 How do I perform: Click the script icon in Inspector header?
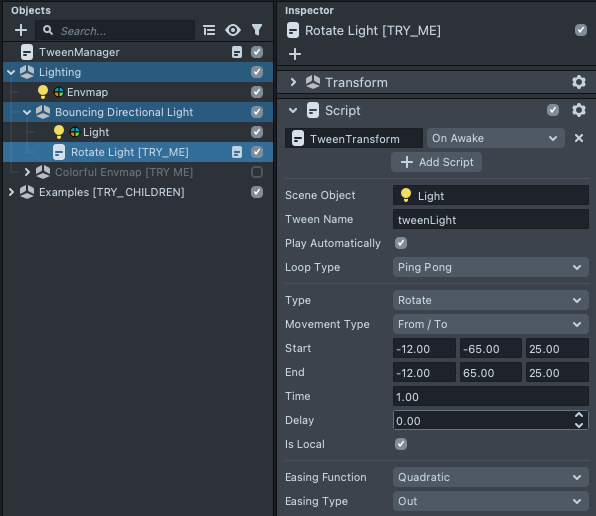click(x=293, y=30)
